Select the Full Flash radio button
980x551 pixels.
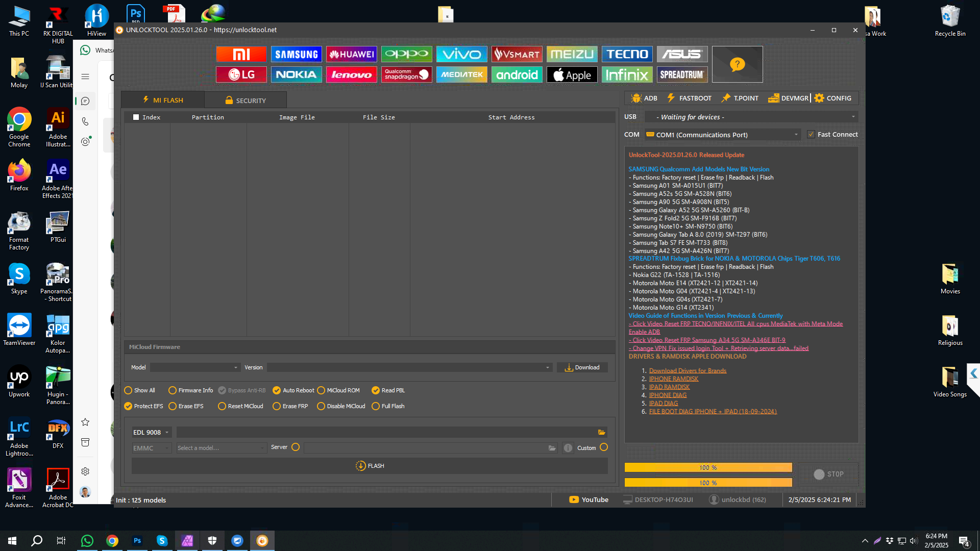tap(376, 406)
